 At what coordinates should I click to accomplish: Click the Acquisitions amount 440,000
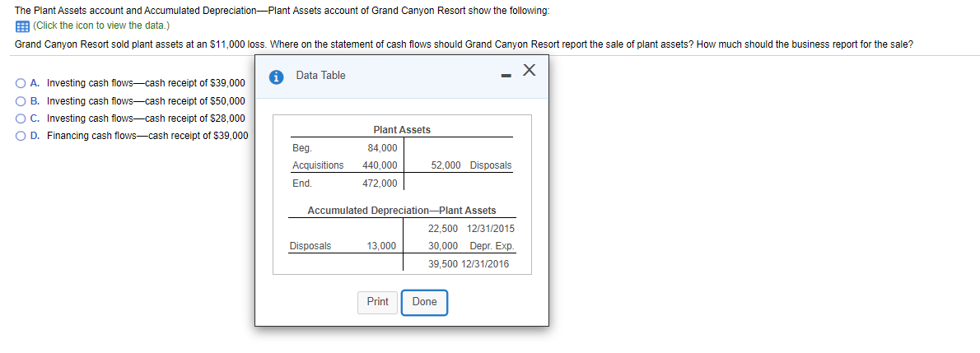380,165
